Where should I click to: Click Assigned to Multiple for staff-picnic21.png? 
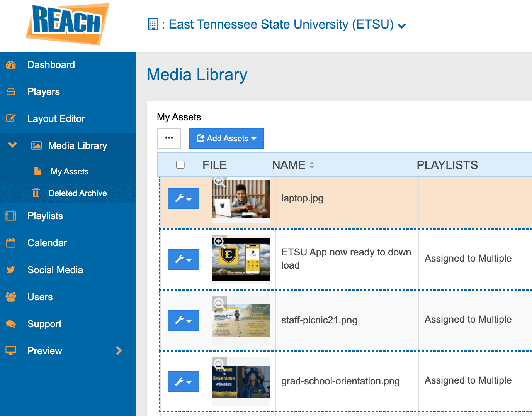point(468,320)
